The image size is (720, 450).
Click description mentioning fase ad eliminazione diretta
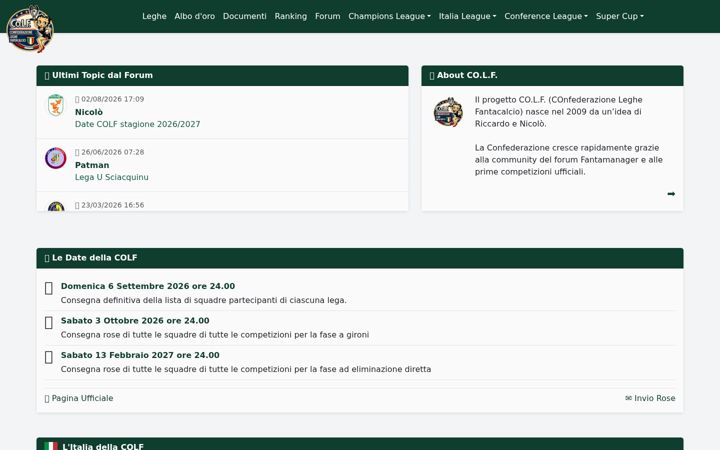246,369
